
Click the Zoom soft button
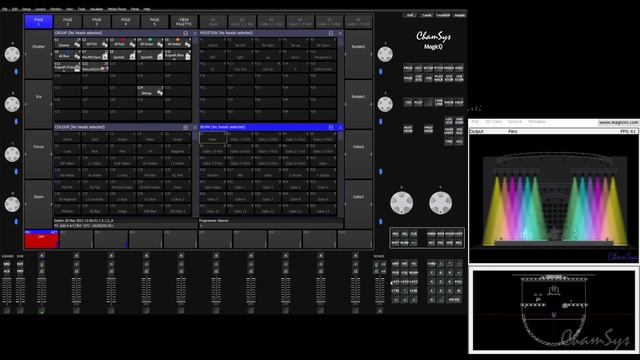[x=38, y=204]
